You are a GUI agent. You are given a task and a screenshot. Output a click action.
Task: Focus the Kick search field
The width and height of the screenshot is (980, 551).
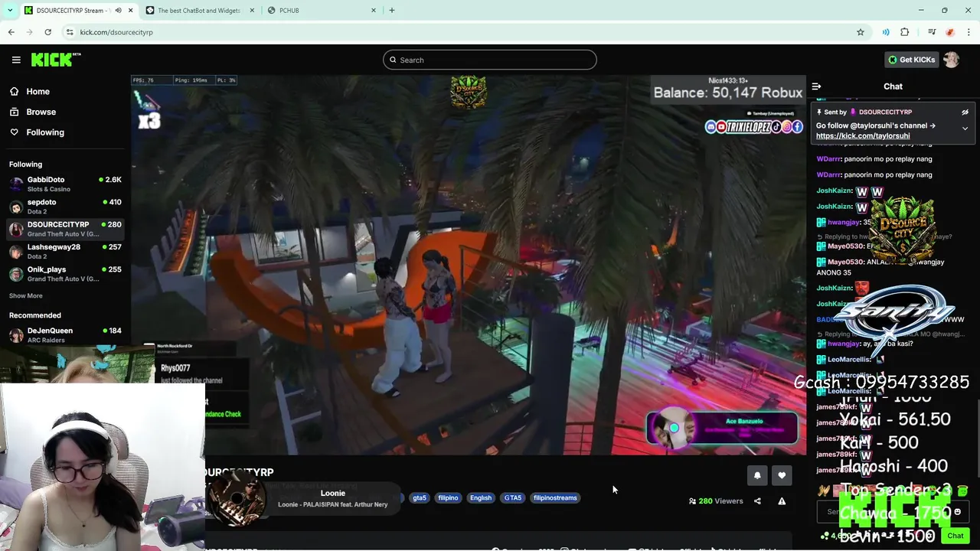point(490,60)
